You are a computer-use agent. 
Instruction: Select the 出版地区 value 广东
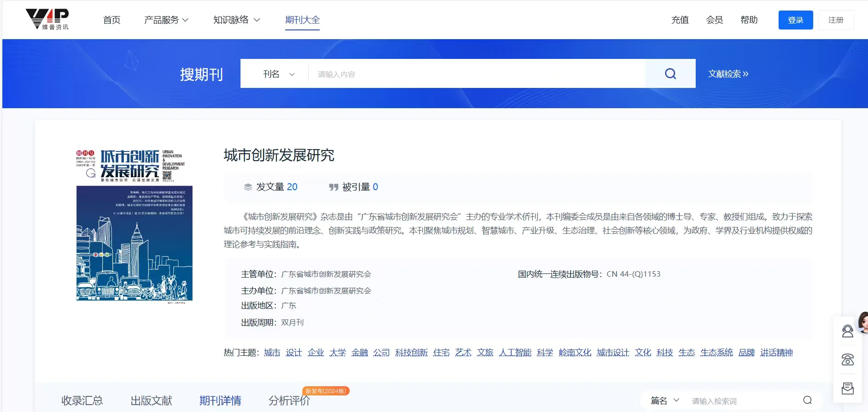(x=288, y=306)
